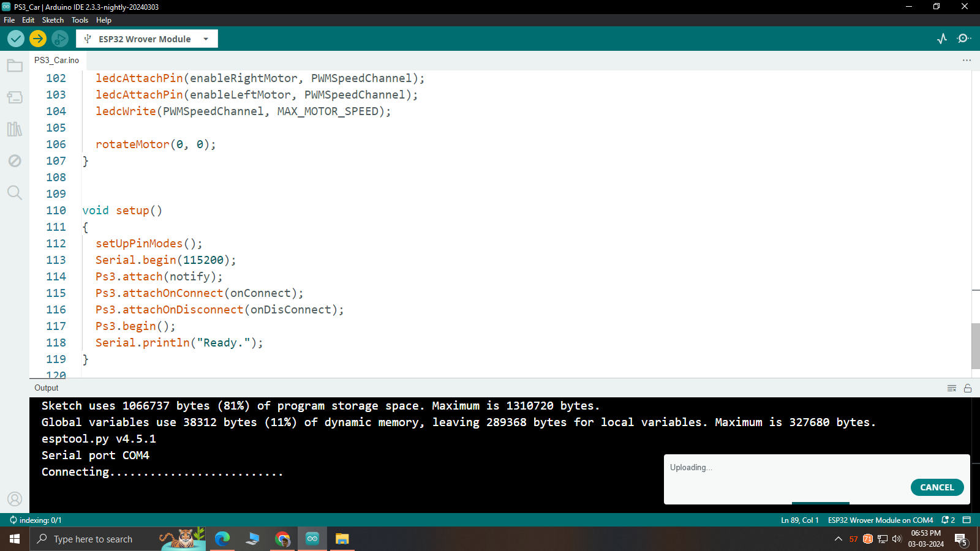
Task: Open the account profile icon
Action: [15, 499]
